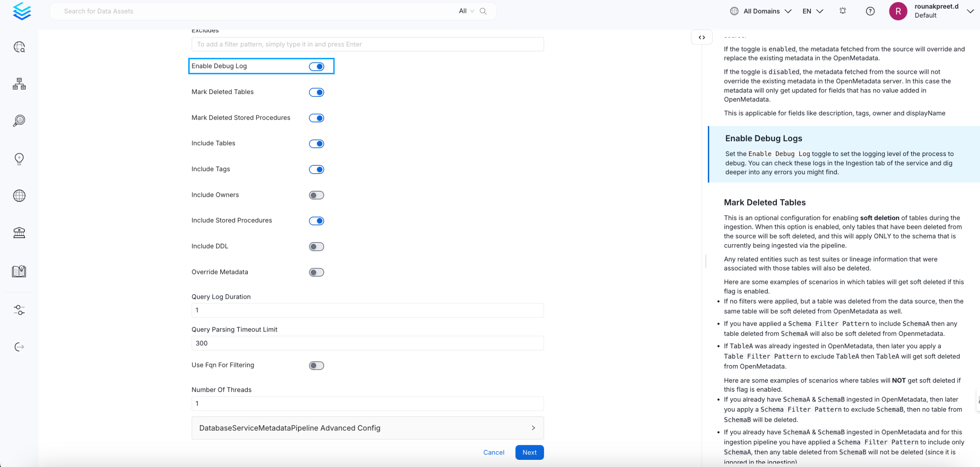Expand DatabaseServiceMetadataPipeline Advanced Config section
The image size is (980, 467).
tap(367, 428)
